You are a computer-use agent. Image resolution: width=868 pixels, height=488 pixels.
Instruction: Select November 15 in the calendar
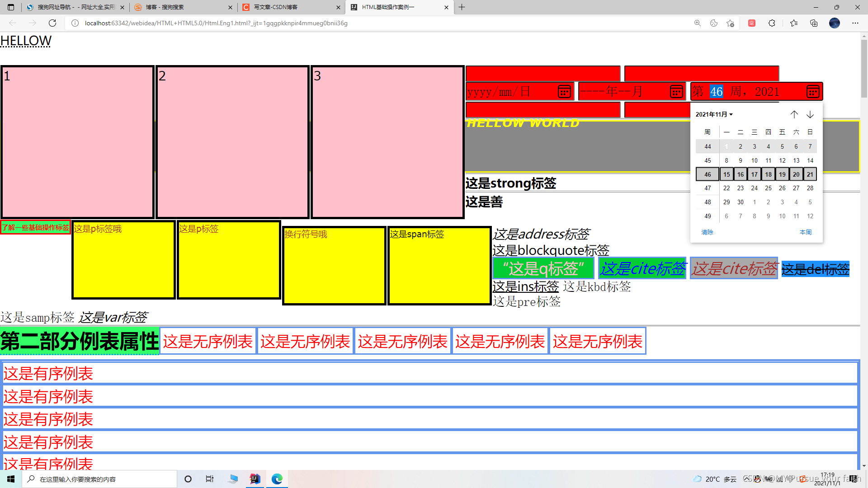[x=726, y=174]
